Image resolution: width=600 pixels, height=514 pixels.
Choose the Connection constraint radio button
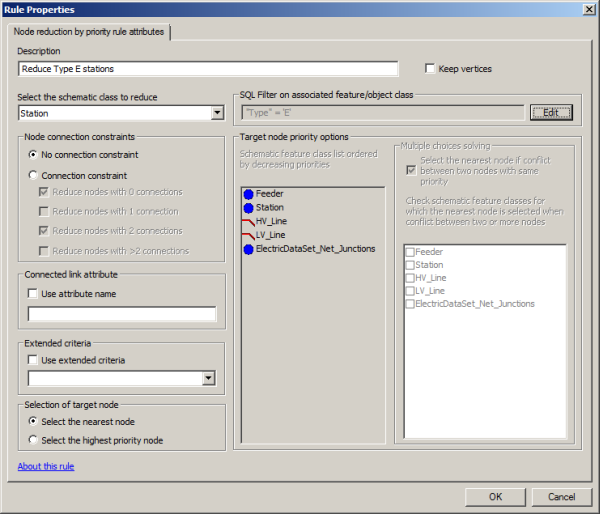coord(34,175)
